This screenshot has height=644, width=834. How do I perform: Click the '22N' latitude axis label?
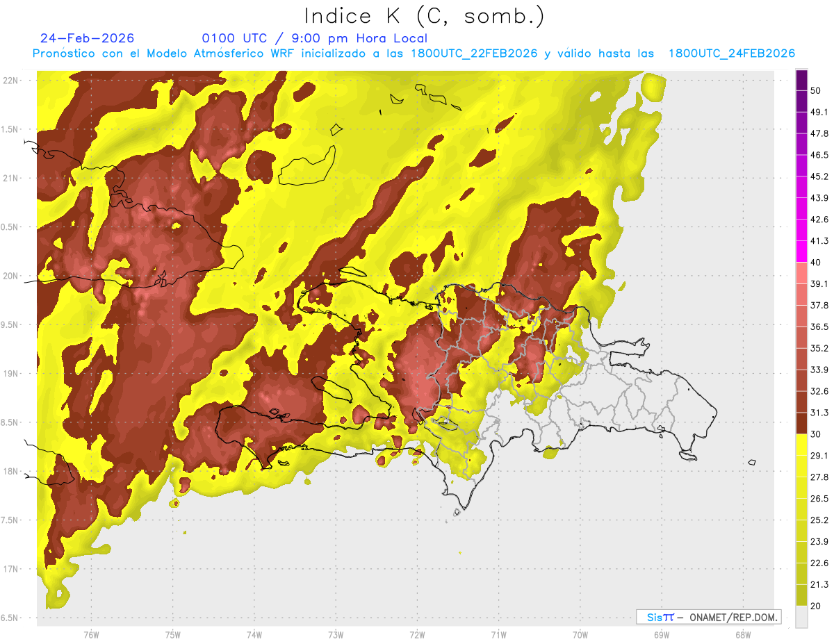tap(12, 80)
